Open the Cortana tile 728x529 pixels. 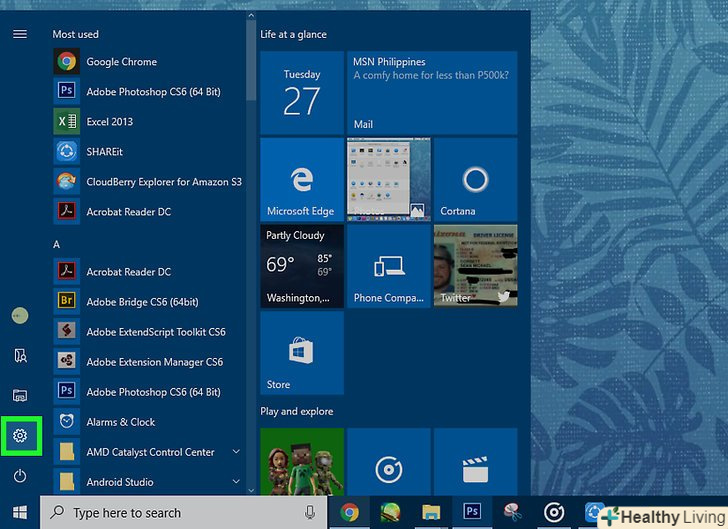(475, 180)
